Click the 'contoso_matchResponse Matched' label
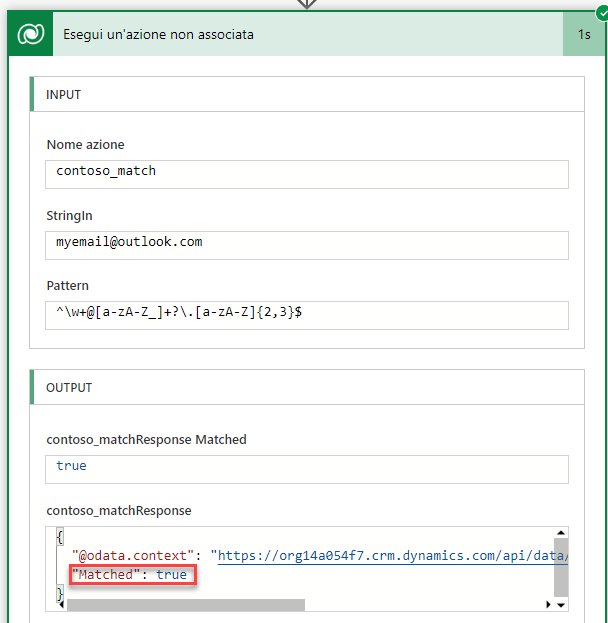The height and width of the screenshot is (623, 608). point(146,439)
